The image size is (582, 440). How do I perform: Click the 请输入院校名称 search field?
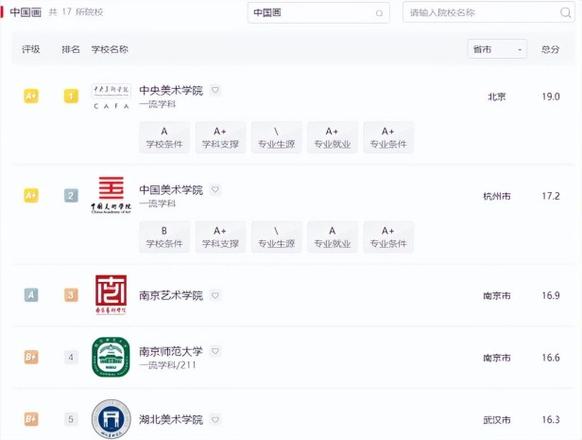488,13
